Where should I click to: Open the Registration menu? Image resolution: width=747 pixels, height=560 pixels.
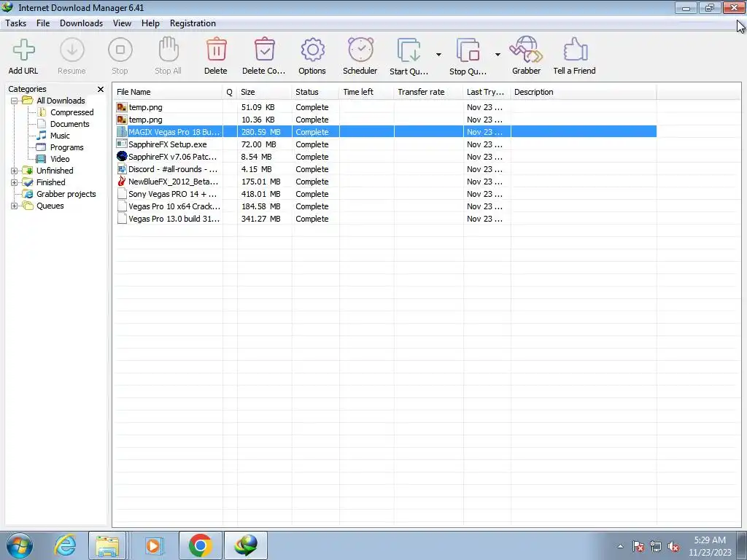[193, 23]
